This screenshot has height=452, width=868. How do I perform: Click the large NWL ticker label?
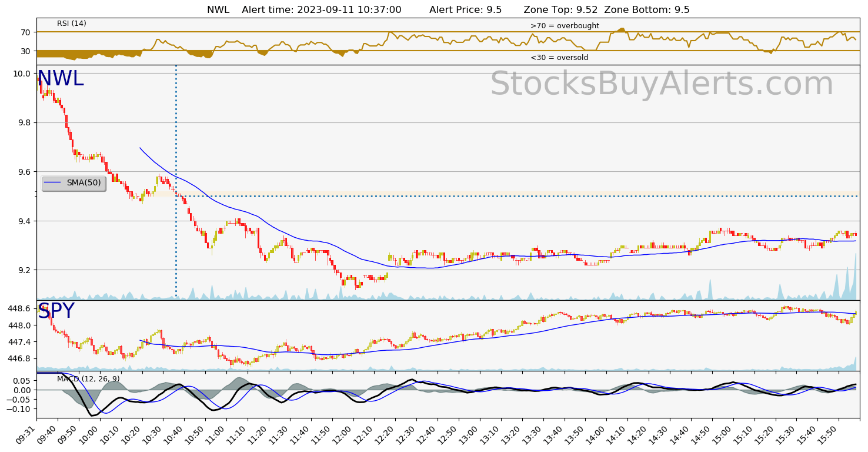click(61, 79)
